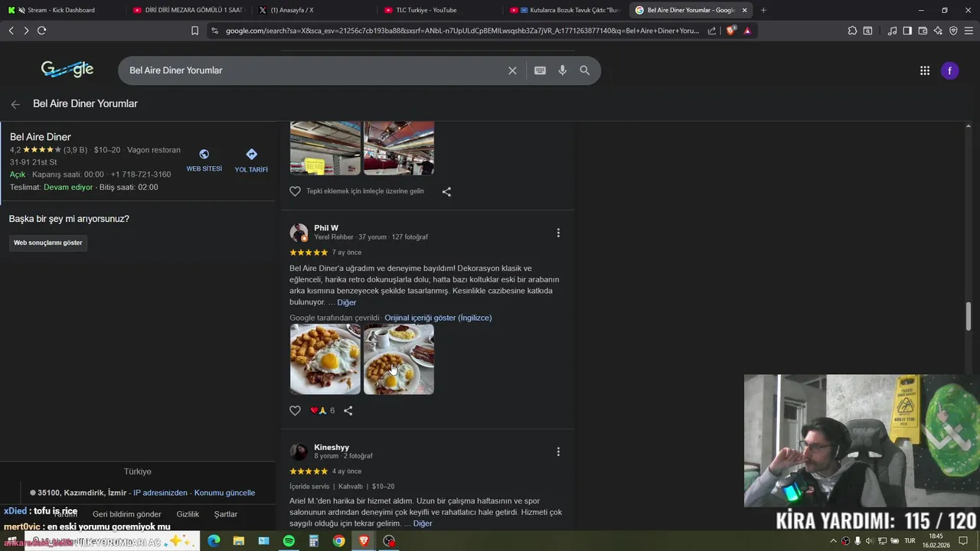
Task: Open the share icon in the address bar
Action: point(712,31)
